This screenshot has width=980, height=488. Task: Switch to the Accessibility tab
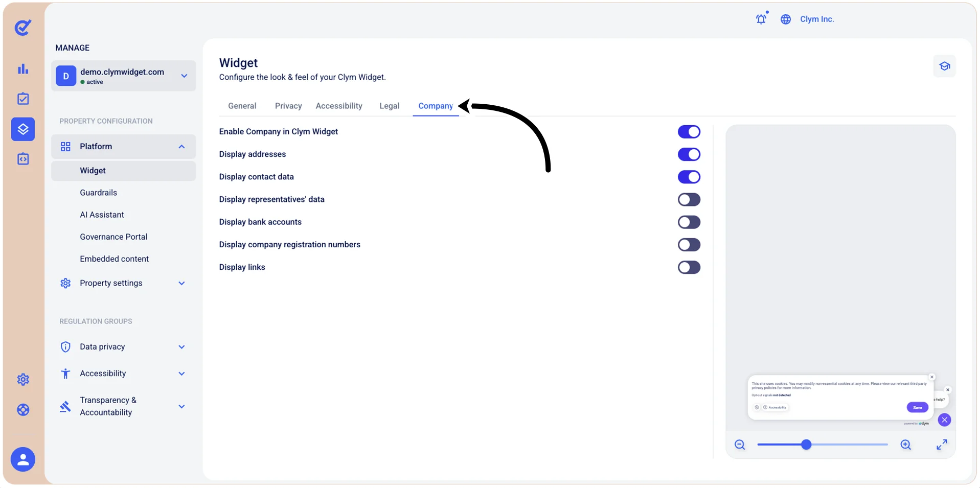(339, 106)
